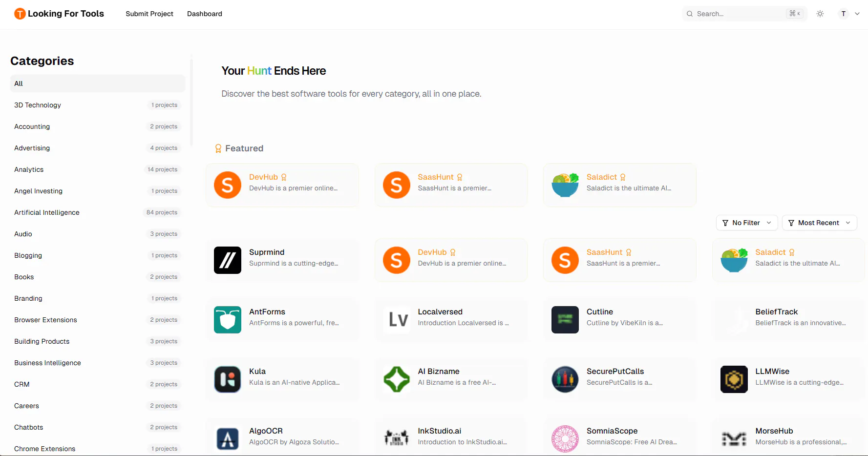Click the SomniaScope pink mandala icon
868x456 pixels.
click(565, 439)
